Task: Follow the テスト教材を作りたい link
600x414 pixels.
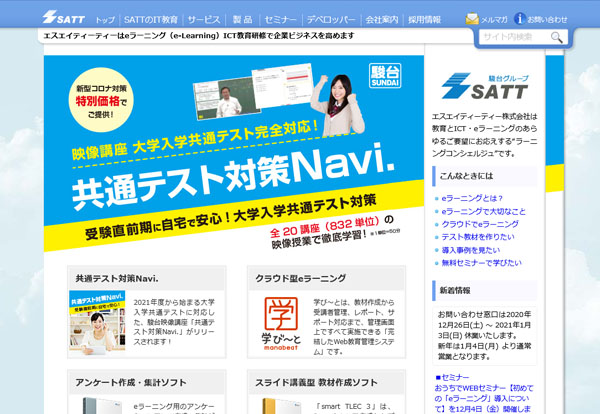Action: pos(478,237)
